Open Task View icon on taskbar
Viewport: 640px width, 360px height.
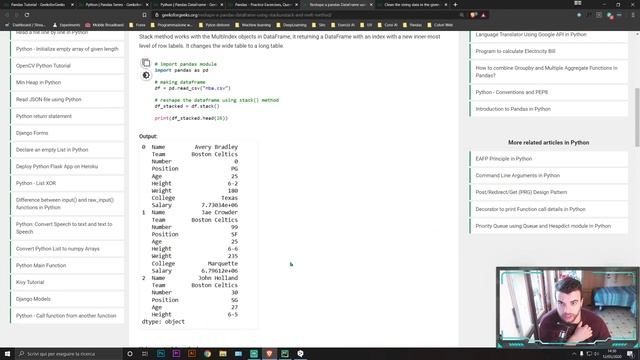click(145, 353)
